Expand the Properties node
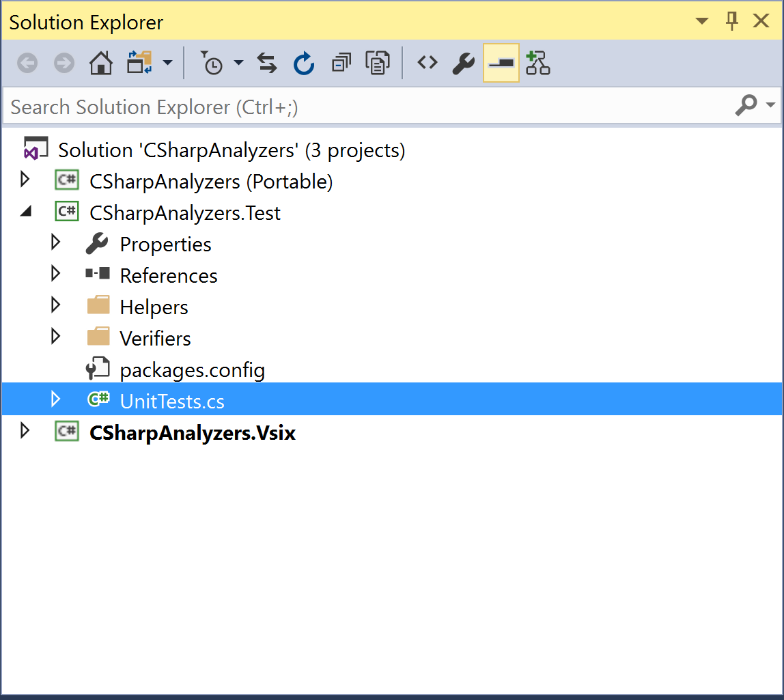 [x=55, y=242]
